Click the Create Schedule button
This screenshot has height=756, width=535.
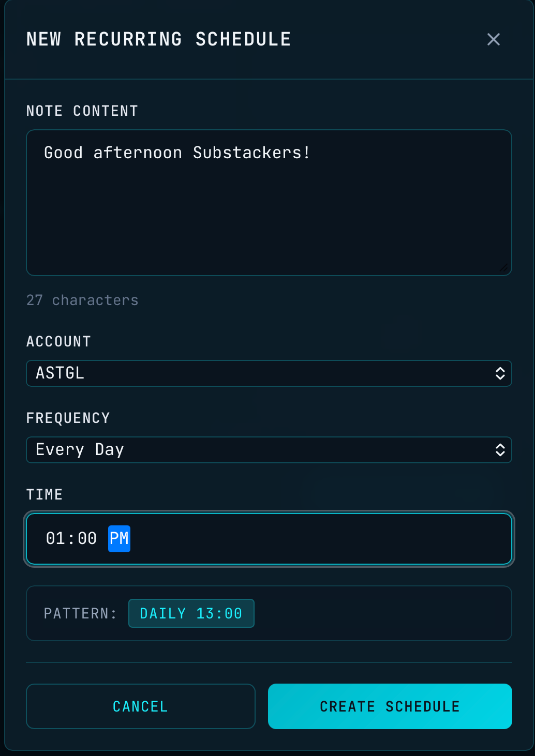pyautogui.click(x=390, y=706)
